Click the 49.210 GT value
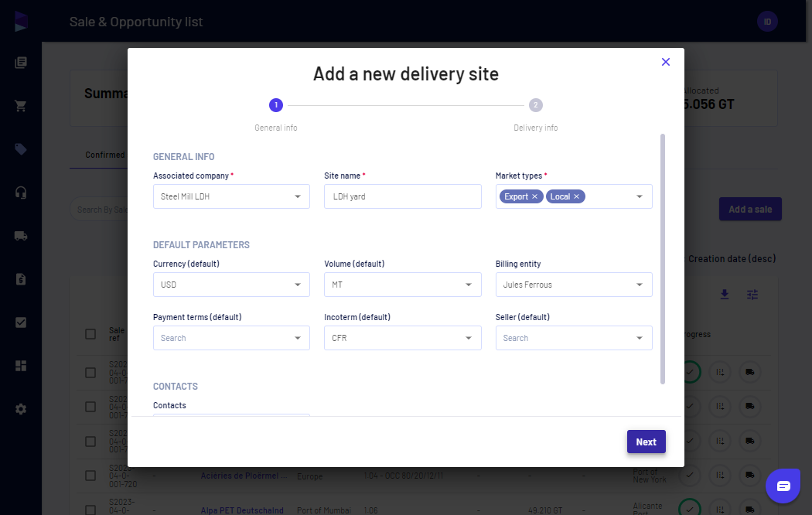 click(544, 510)
